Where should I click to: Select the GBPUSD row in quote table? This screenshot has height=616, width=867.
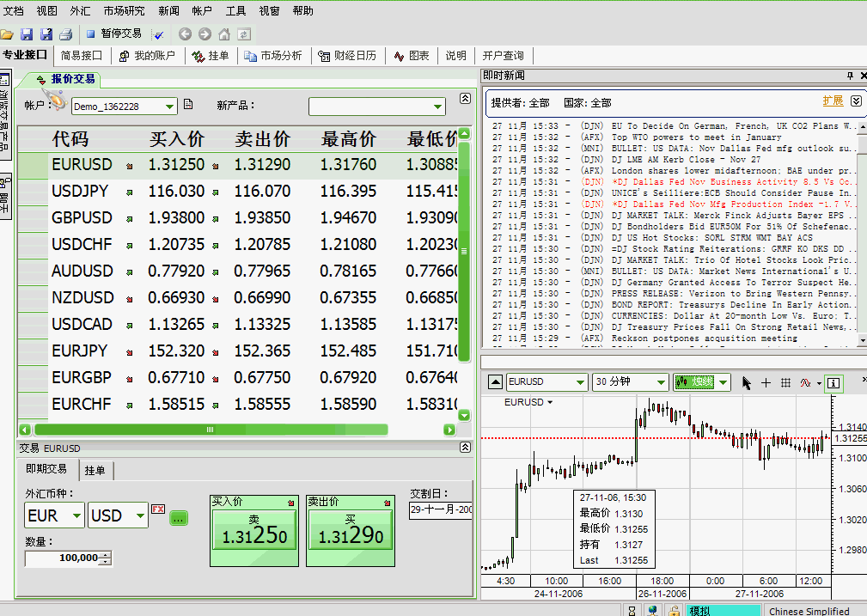[82, 218]
